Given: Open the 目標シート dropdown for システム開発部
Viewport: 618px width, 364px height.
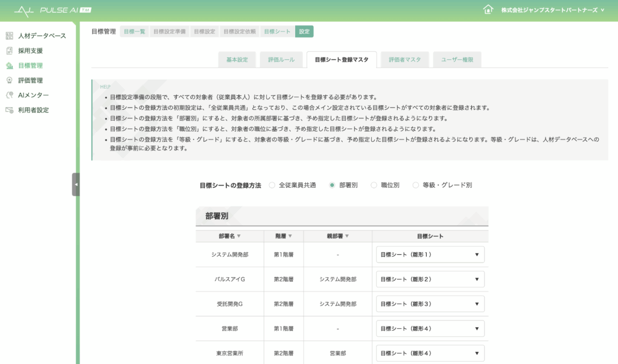Looking at the screenshot, I should tap(430, 255).
